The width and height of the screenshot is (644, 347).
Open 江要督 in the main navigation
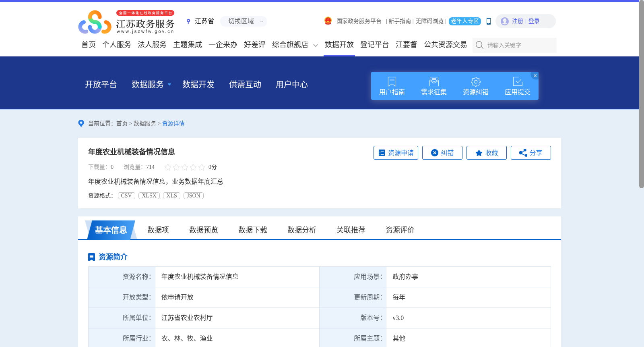[x=407, y=45]
